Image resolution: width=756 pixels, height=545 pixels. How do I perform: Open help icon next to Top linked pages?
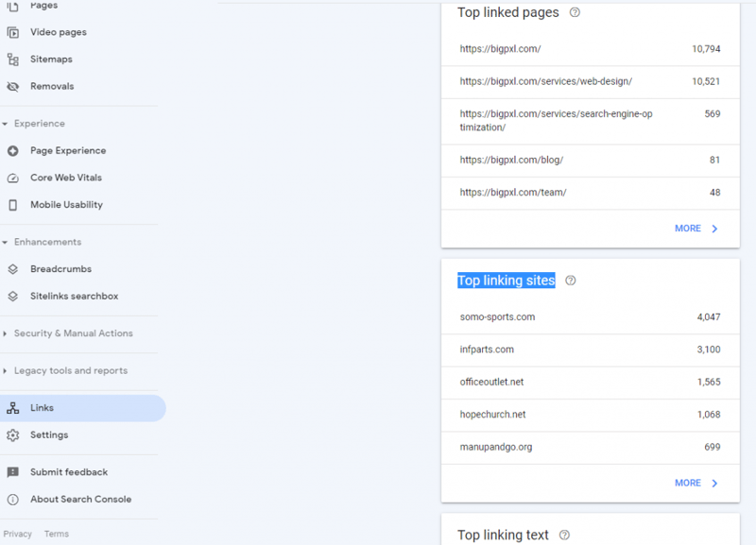coord(576,13)
